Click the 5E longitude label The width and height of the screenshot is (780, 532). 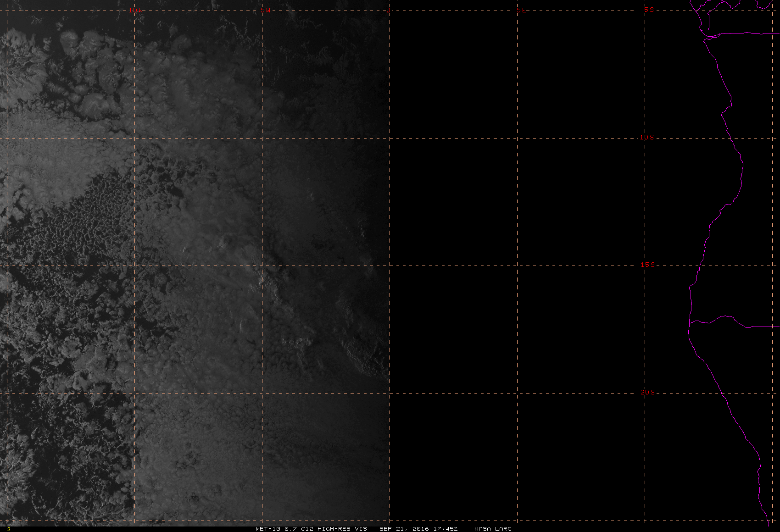521,10
